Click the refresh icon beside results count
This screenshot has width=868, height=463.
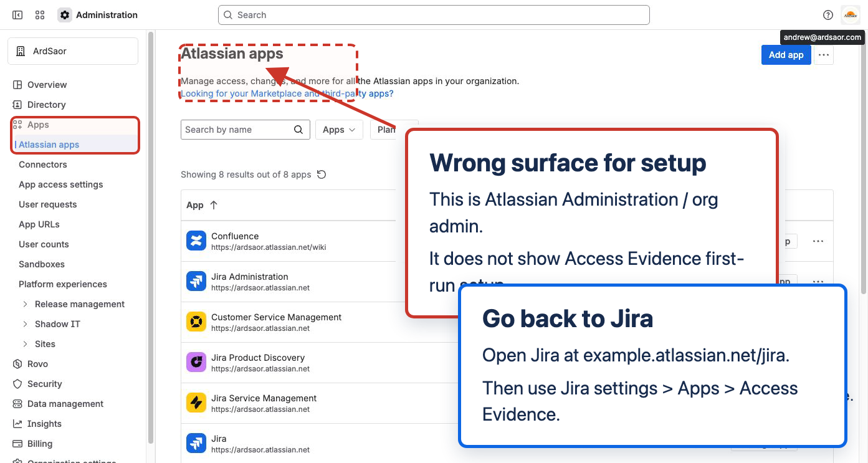pos(322,174)
